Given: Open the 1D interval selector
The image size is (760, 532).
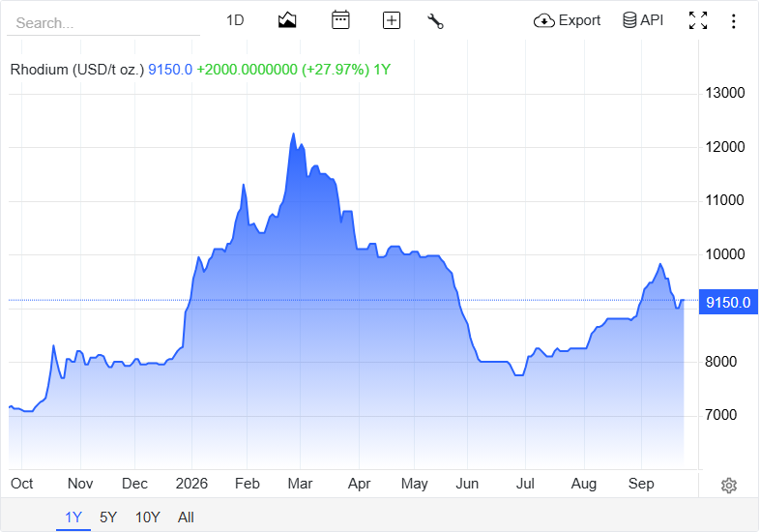Looking at the screenshot, I should click(235, 20).
